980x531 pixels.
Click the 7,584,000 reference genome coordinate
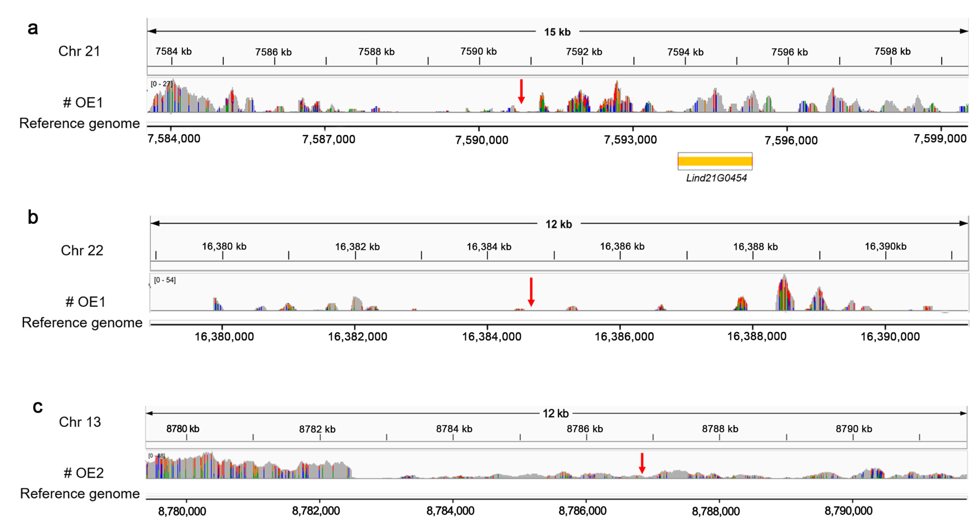tap(174, 139)
